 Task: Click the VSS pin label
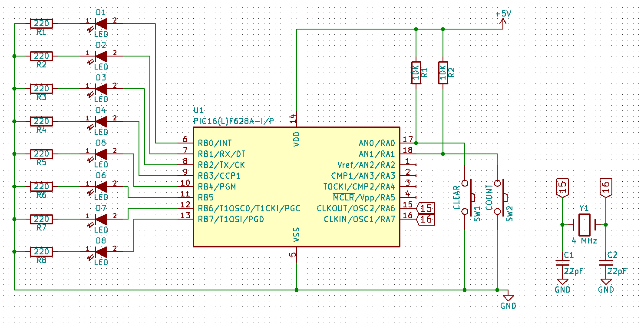coord(296,234)
